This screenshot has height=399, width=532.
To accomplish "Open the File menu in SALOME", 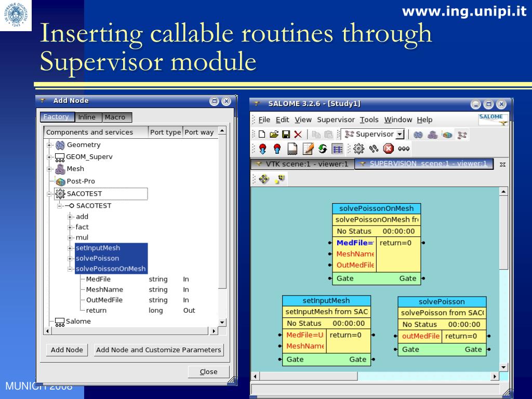I will tap(264, 120).
